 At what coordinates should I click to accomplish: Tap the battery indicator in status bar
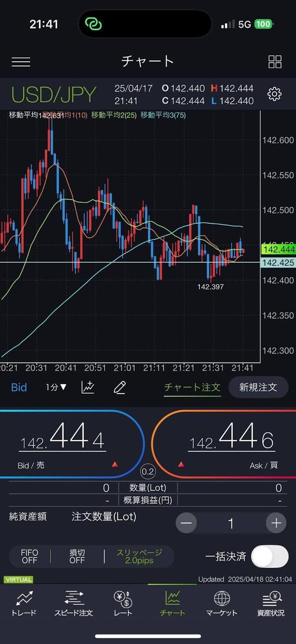click(263, 24)
